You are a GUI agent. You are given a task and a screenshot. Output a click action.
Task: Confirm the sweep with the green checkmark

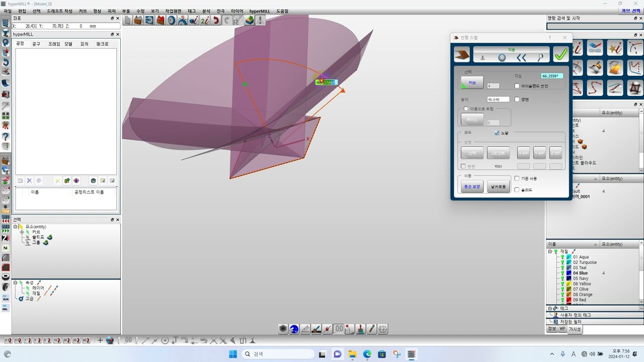(x=561, y=55)
